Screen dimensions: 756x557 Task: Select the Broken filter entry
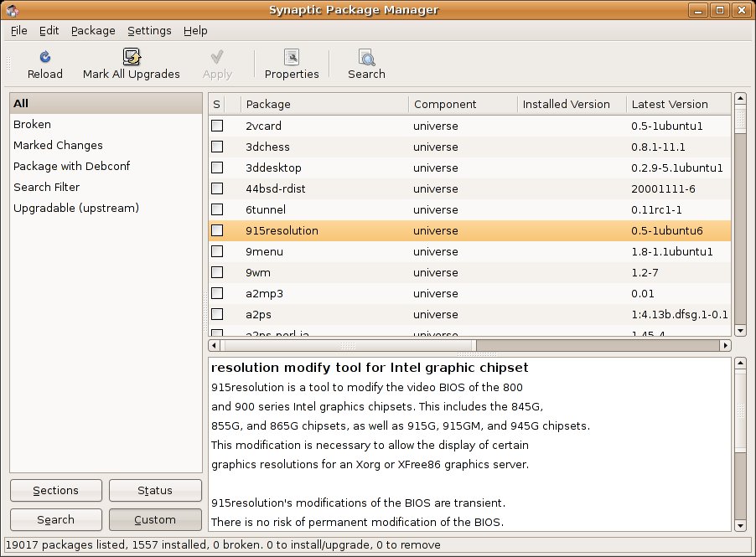(106, 124)
